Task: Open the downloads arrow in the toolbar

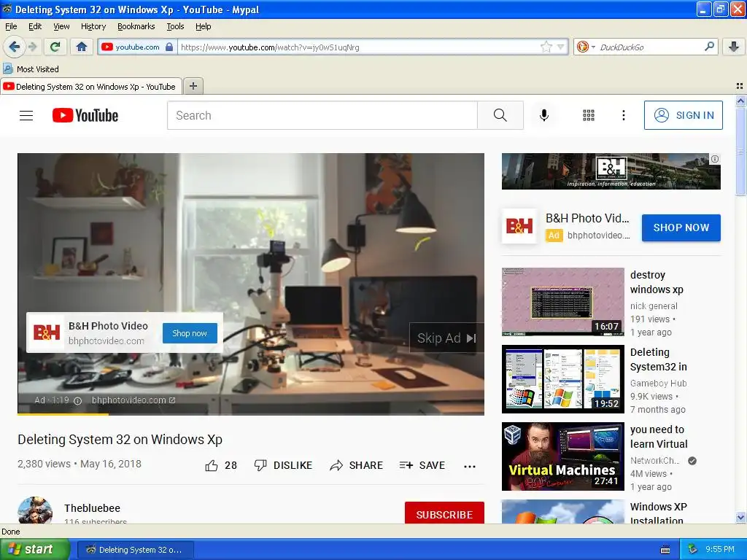Action: (x=734, y=47)
